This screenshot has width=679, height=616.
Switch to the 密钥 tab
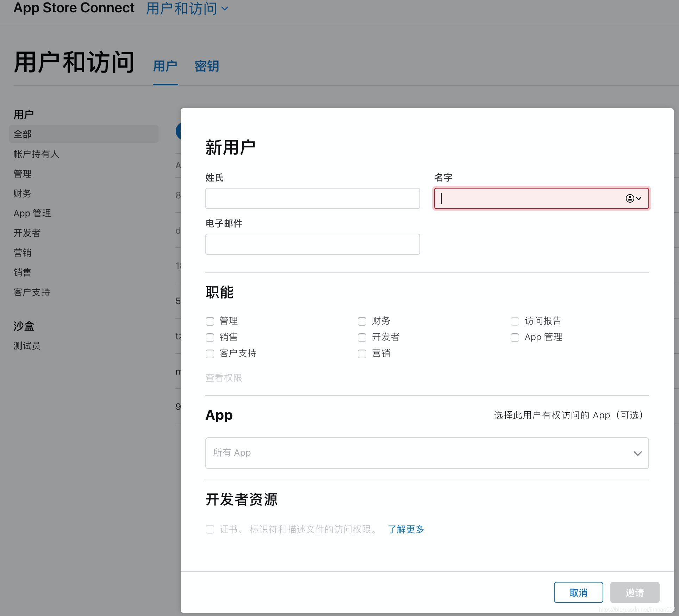point(207,66)
